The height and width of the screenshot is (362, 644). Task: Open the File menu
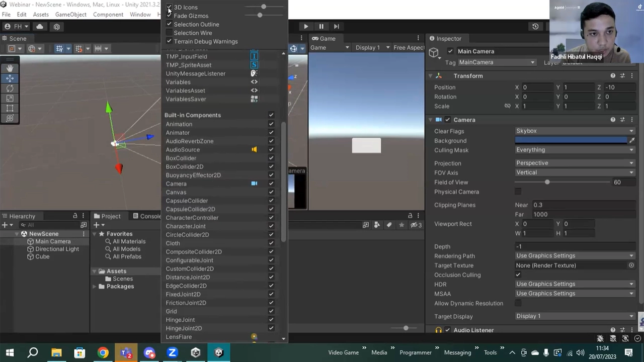tap(6, 15)
